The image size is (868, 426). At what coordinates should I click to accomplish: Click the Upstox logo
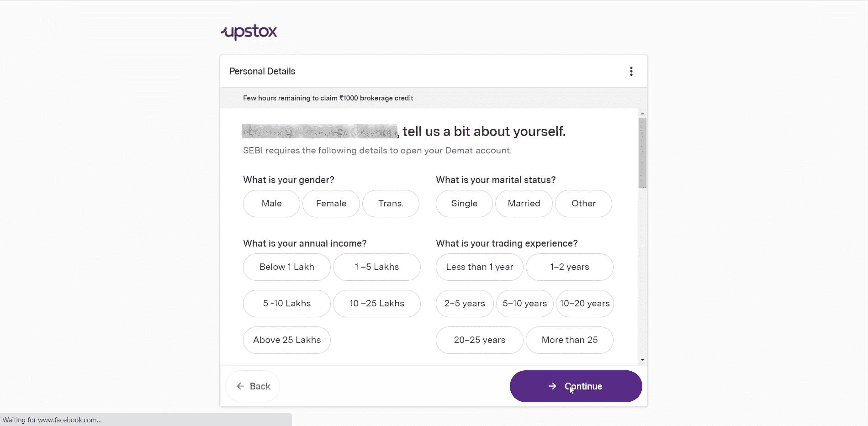coord(249,32)
